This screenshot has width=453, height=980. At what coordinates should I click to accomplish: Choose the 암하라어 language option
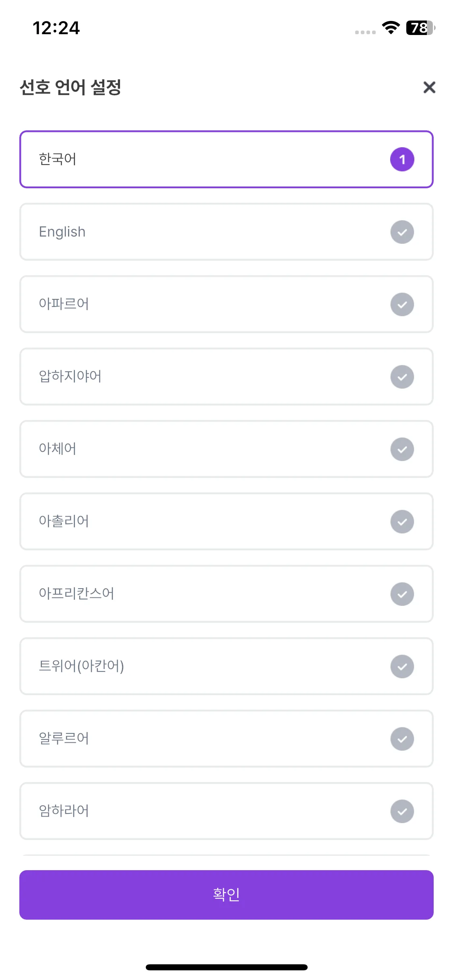[226, 811]
